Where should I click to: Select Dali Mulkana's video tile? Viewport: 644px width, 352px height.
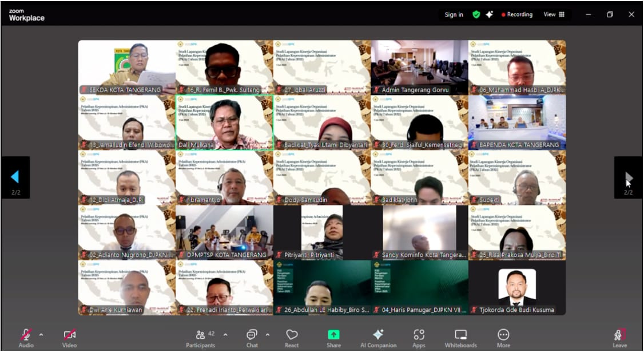[224, 122]
